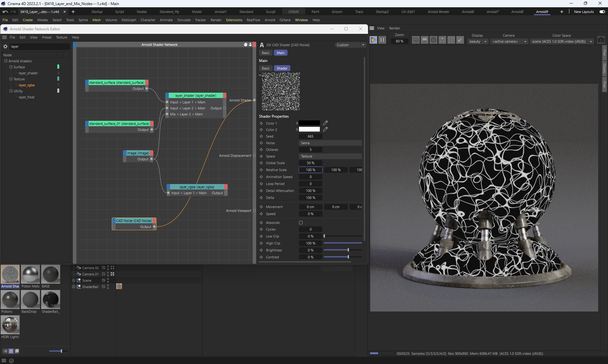Toggle the New Layouts switch

point(602,12)
